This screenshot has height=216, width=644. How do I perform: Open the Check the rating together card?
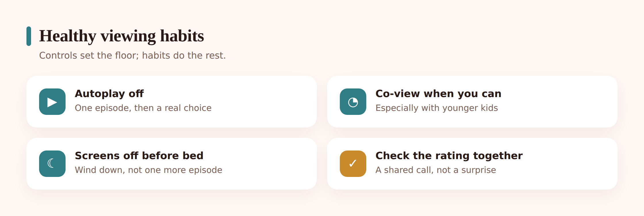(472, 164)
